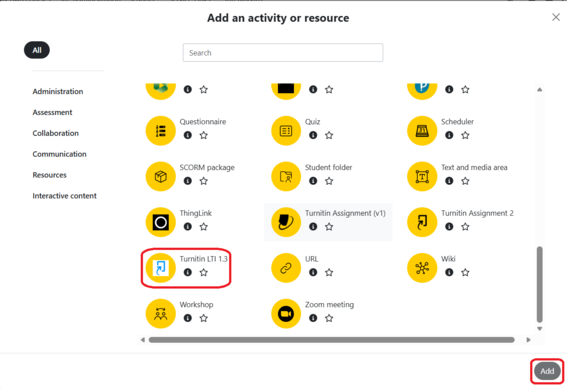Click the vertical scrollbar up arrow
The image size is (567, 388).
pyautogui.click(x=540, y=89)
